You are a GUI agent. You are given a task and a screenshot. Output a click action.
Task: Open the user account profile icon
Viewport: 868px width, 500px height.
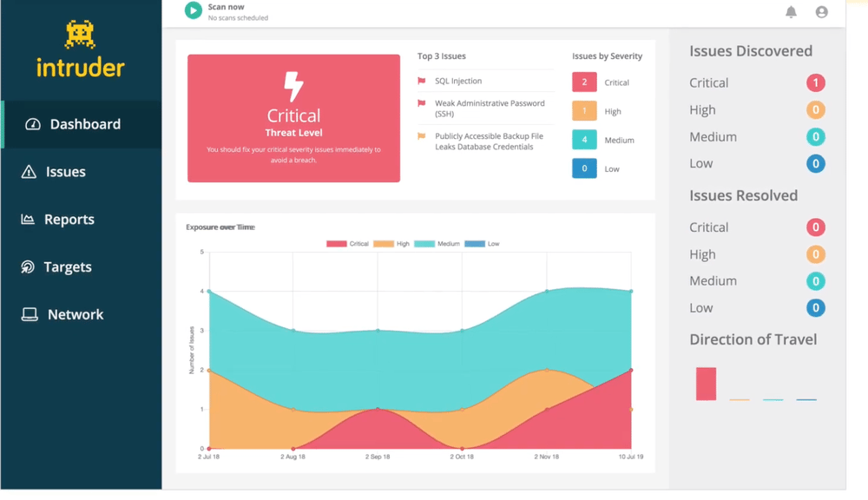(x=821, y=11)
